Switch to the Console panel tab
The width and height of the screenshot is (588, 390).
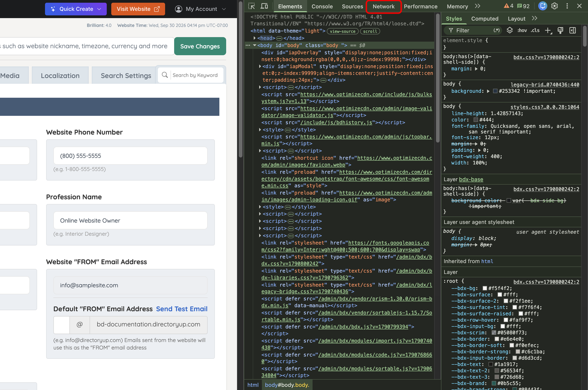click(x=322, y=6)
